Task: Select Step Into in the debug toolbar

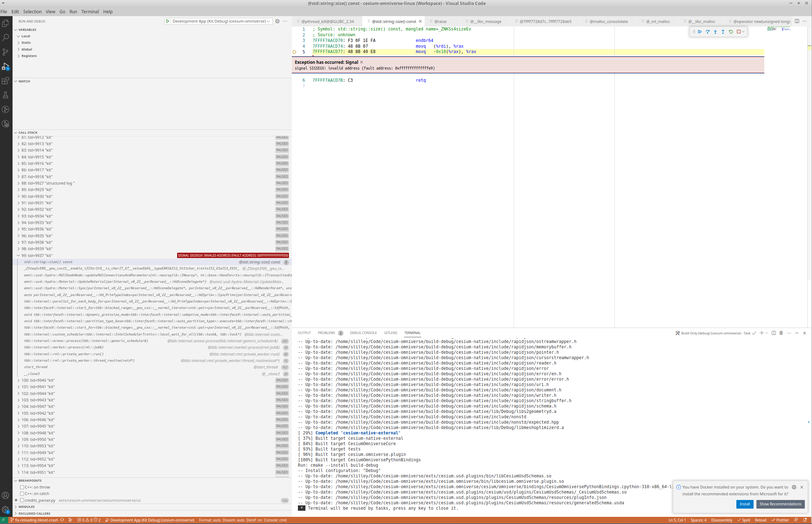Action: point(715,32)
